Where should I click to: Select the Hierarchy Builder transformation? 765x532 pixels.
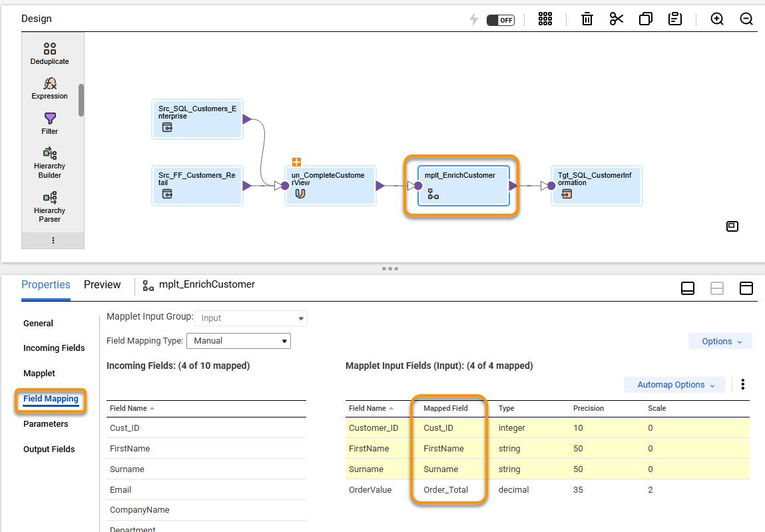tap(50, 163)
